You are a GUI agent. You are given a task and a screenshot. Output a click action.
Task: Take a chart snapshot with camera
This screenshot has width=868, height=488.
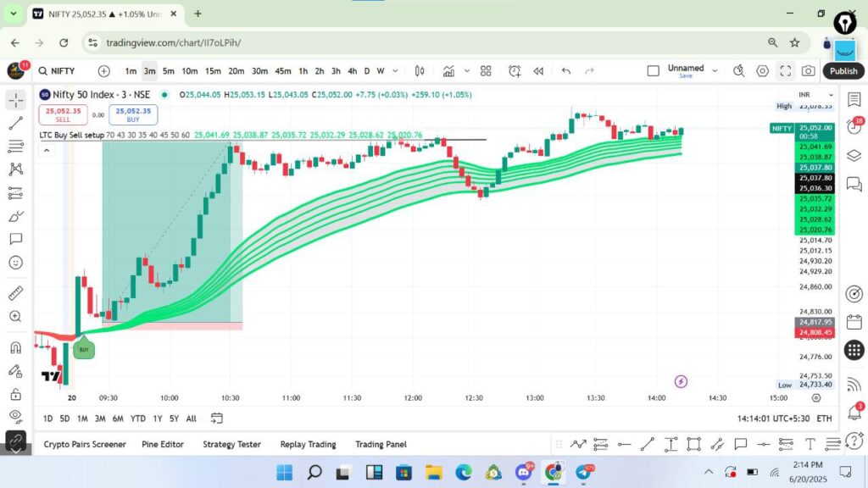click(x=808, y=71)
